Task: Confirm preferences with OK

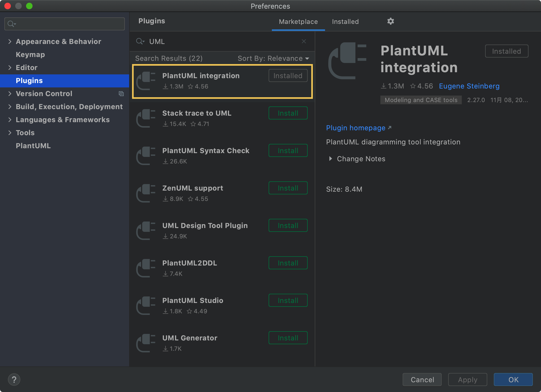Action: (x=513, y=380)
